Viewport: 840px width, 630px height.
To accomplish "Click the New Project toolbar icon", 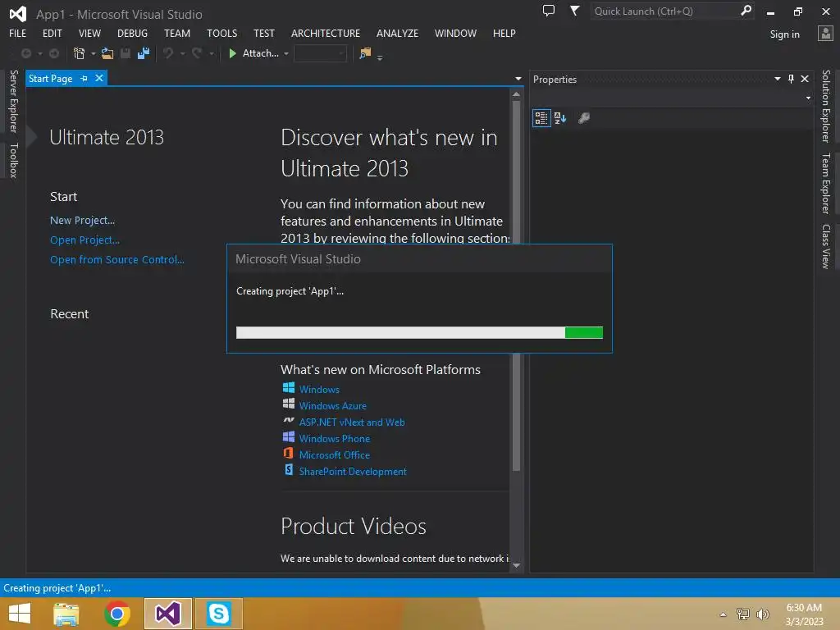I will pos(80,53).
